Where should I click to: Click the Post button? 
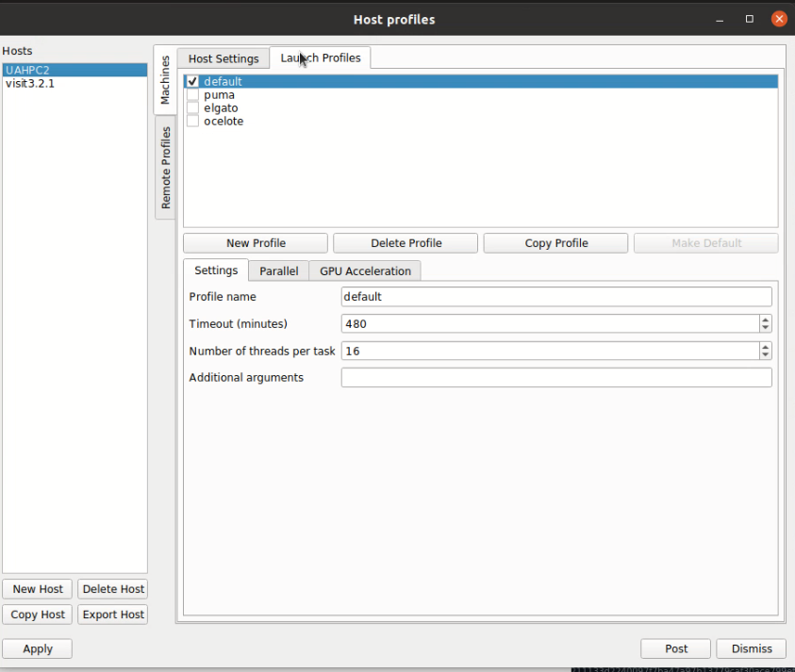676,648
